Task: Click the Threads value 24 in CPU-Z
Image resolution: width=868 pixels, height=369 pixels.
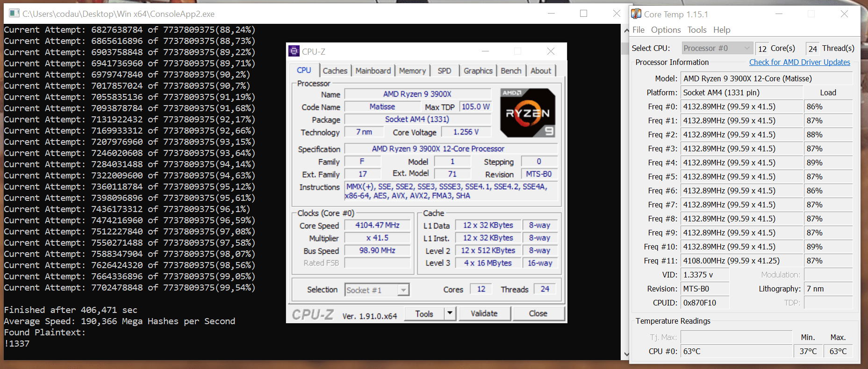Action: [545, 289]
